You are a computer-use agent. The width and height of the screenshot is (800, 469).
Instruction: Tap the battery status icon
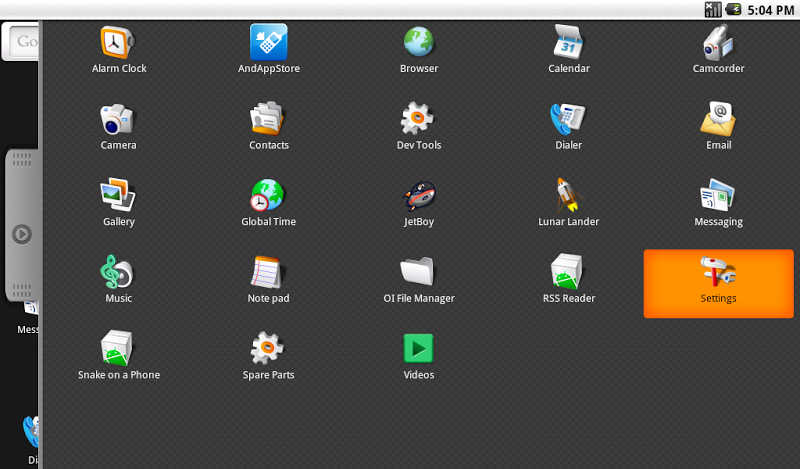click(x=734, y=9)
